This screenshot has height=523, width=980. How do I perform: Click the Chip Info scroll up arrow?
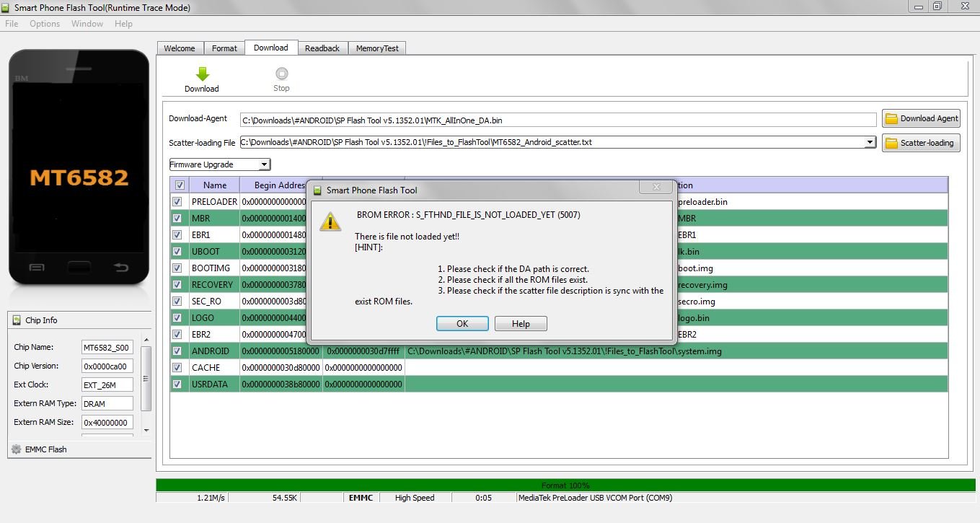pos(146,339)
